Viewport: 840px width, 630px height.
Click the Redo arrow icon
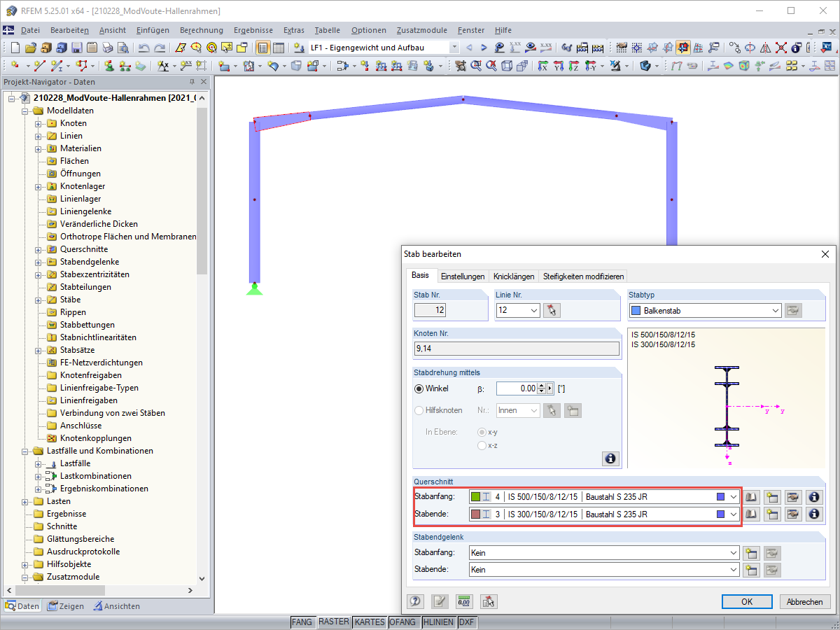click(x=160, y=48)
